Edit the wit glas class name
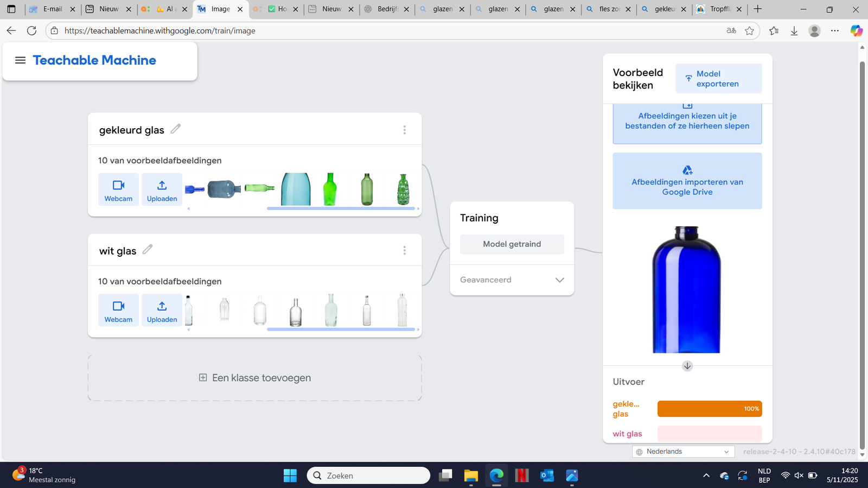Viewport: 868px width, 488px height. coord(147,250)
